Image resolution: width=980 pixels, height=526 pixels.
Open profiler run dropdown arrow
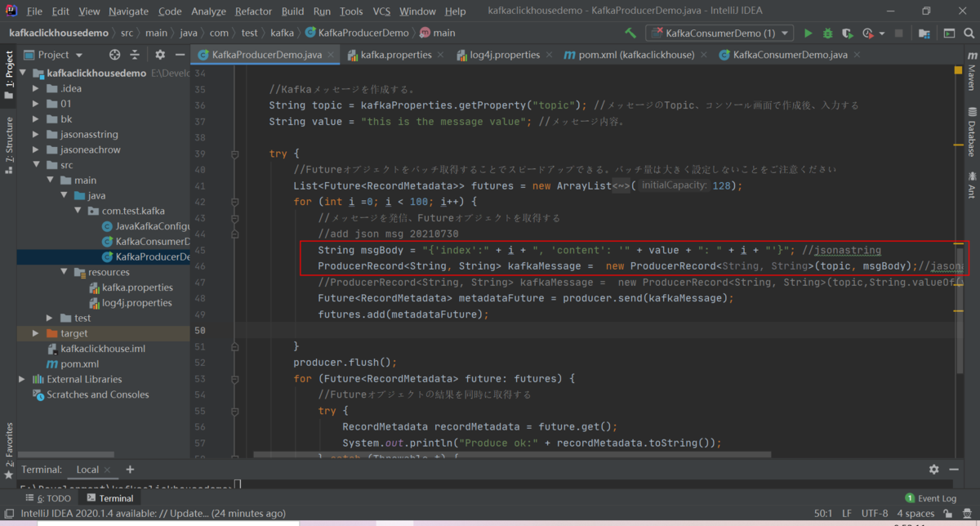[880, 33]
